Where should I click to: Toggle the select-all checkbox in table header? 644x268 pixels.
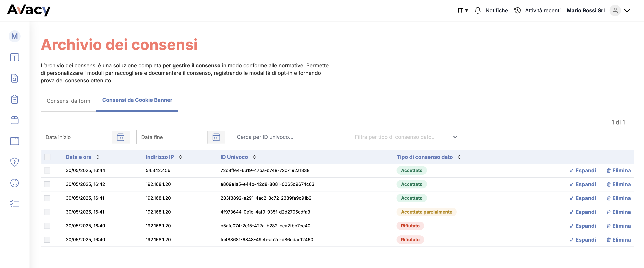(47, 157)
